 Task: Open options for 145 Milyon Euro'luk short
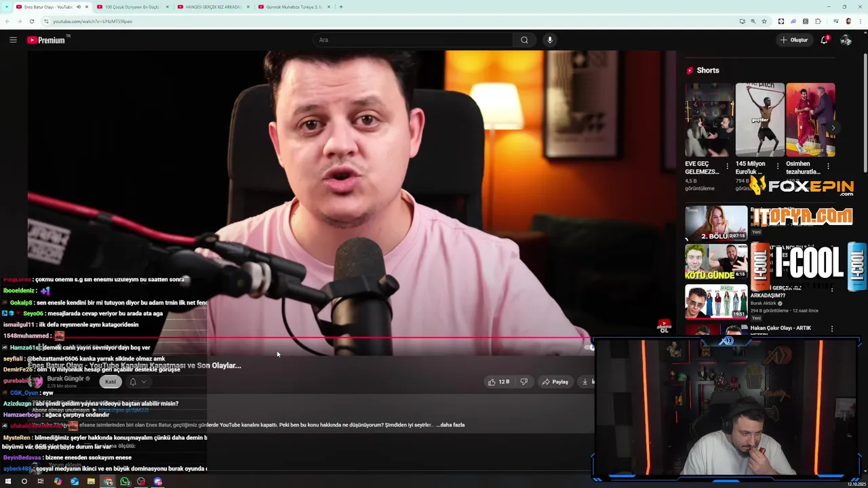(x=778, y=165)
